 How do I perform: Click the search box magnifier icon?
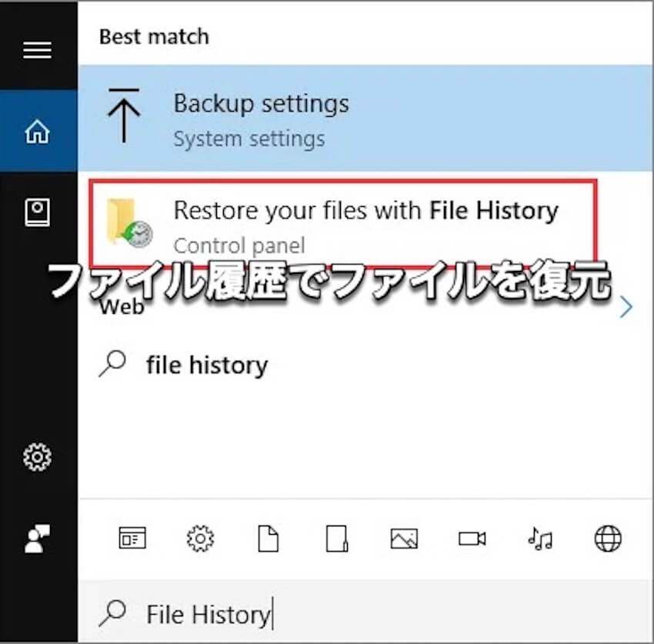[112, 613]
